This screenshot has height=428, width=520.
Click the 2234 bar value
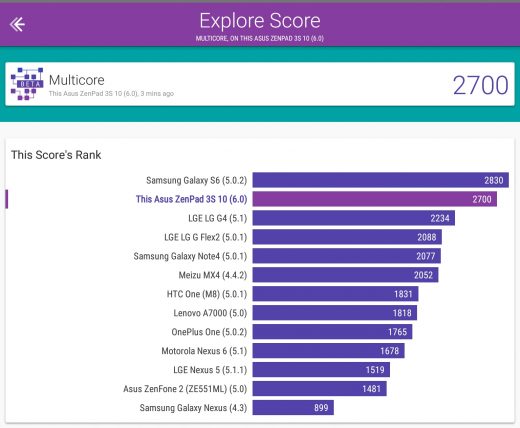pyautogui.click(x=440, y=218)
